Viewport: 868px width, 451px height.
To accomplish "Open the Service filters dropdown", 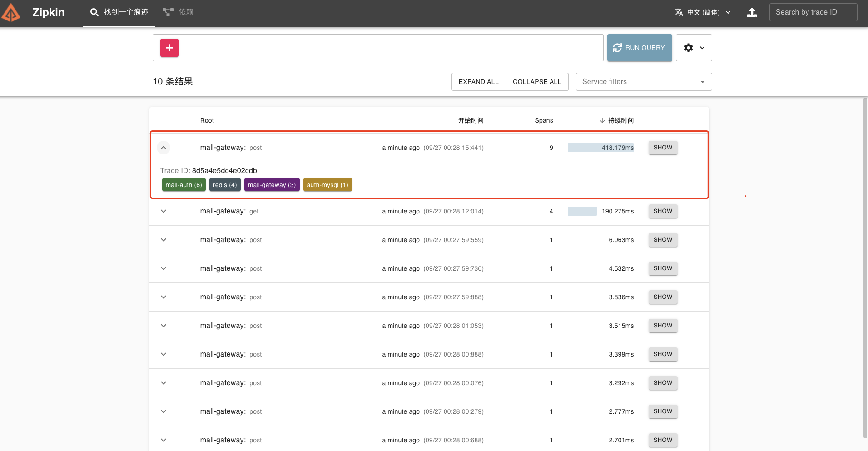I will (644, 82).
